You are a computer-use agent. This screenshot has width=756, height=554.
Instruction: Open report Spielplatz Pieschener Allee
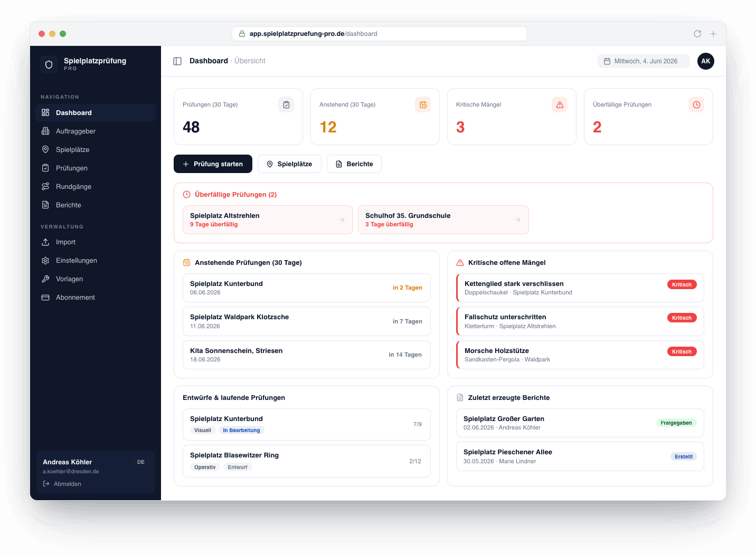(x=580, y=456)
